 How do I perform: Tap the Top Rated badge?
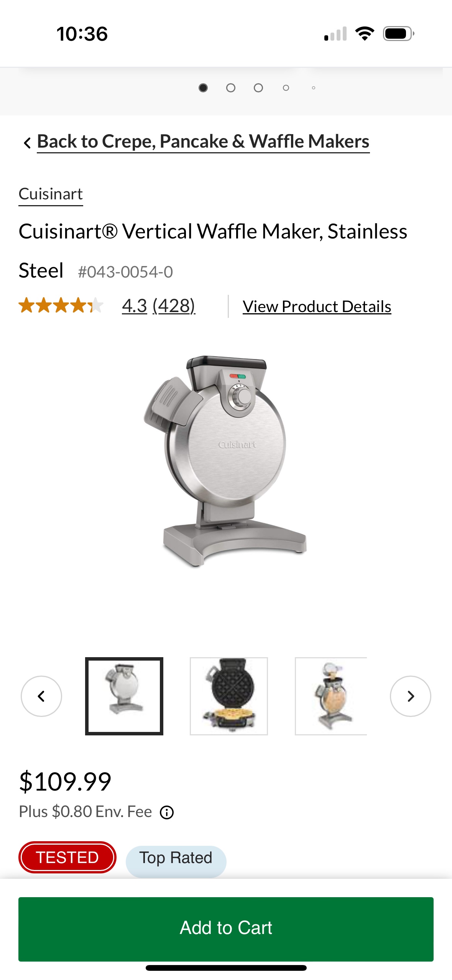176,858
